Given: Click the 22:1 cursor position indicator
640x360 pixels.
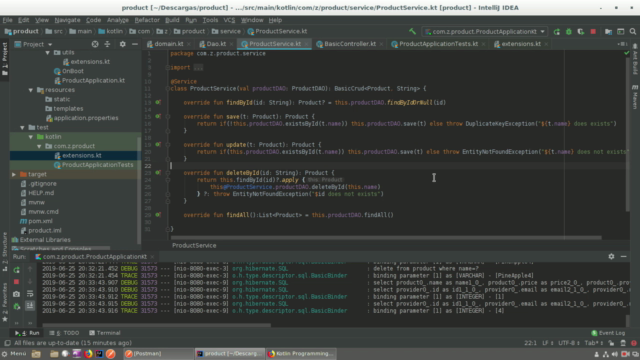Looking at the screenshot, I should (530, 343).
